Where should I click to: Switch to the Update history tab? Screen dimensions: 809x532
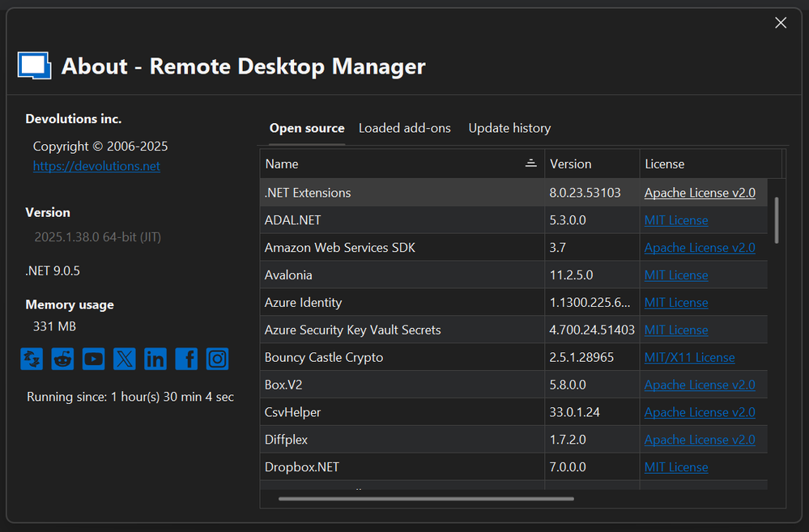coord(509,128)
